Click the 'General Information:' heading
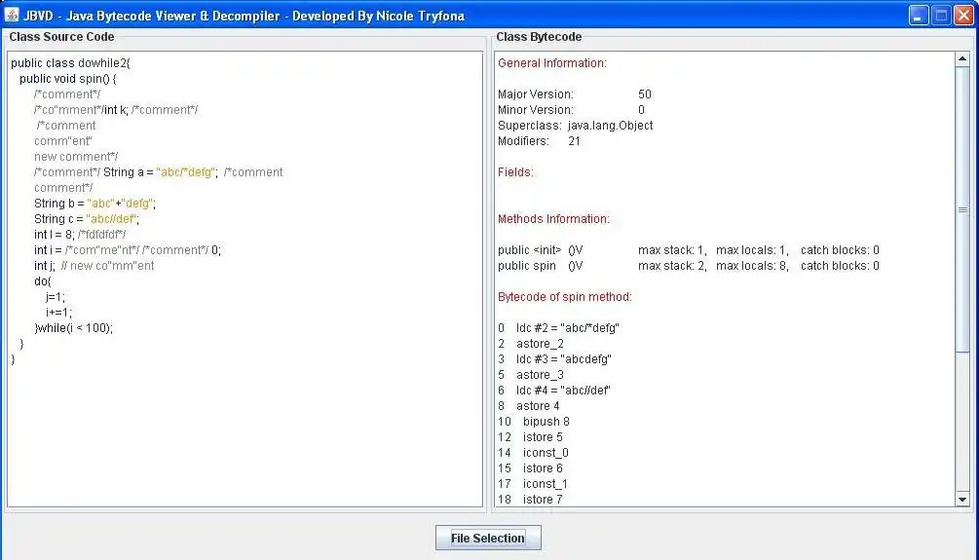The image size is (979, 560). [552, 63]
